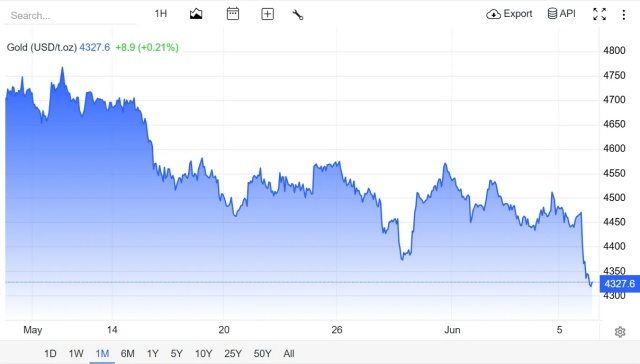Select the 1D time range
Image resolution: width=640 pixels, height=364 pixels.
tap(50, 353)
